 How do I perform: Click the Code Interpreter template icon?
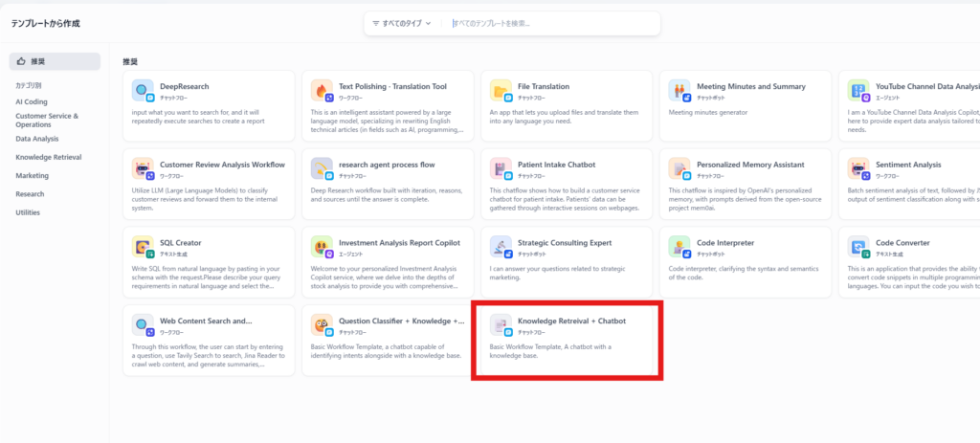(x=679, y=248)
